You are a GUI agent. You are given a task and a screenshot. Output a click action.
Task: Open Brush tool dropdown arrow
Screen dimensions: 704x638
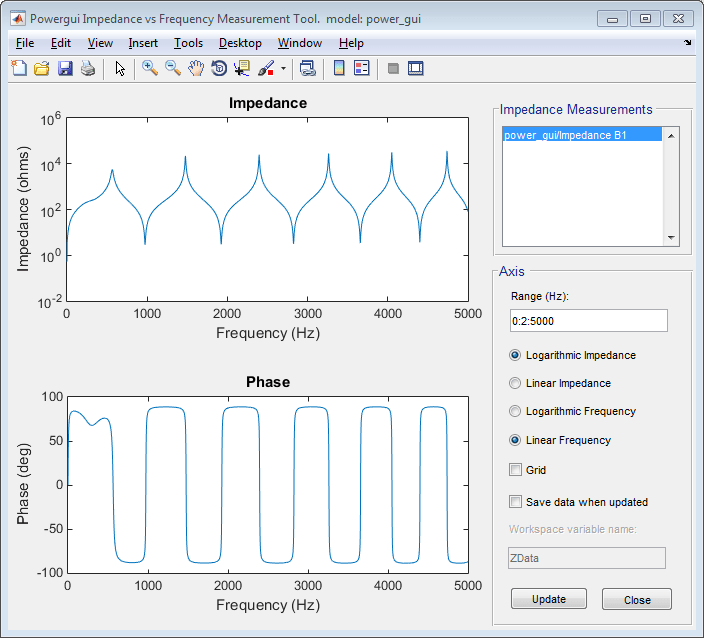pyautogui.click(x=283, y=69)
